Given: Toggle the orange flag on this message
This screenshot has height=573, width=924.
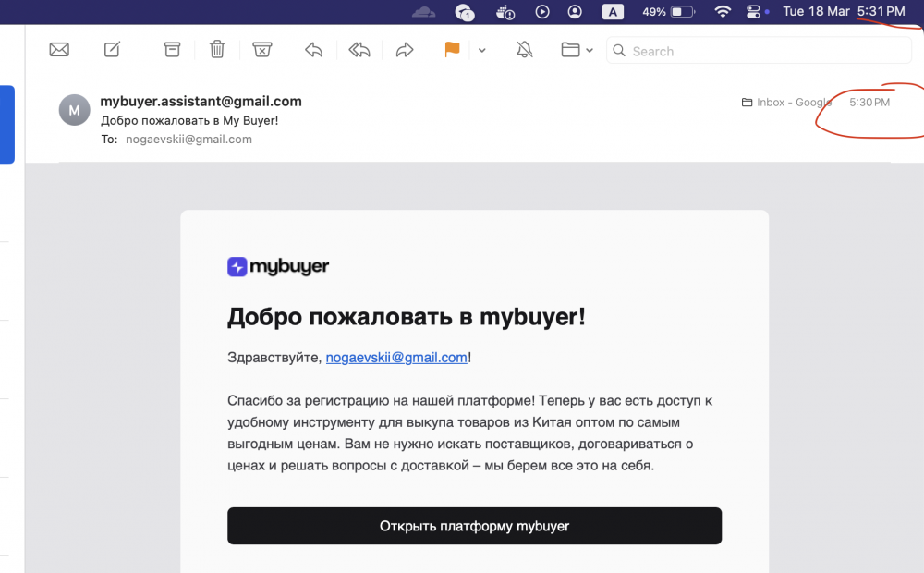Looking at the screenshot, I should click(x=452, y=50).
